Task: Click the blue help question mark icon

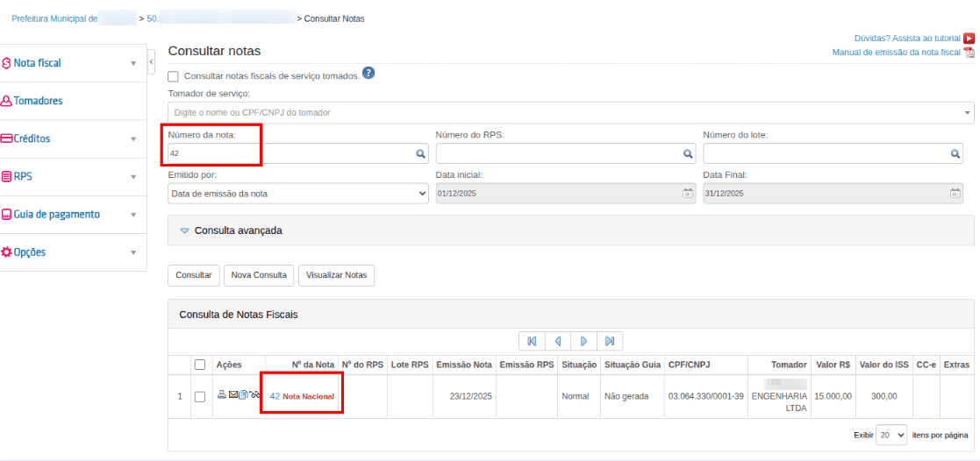Action: [368, 74]
